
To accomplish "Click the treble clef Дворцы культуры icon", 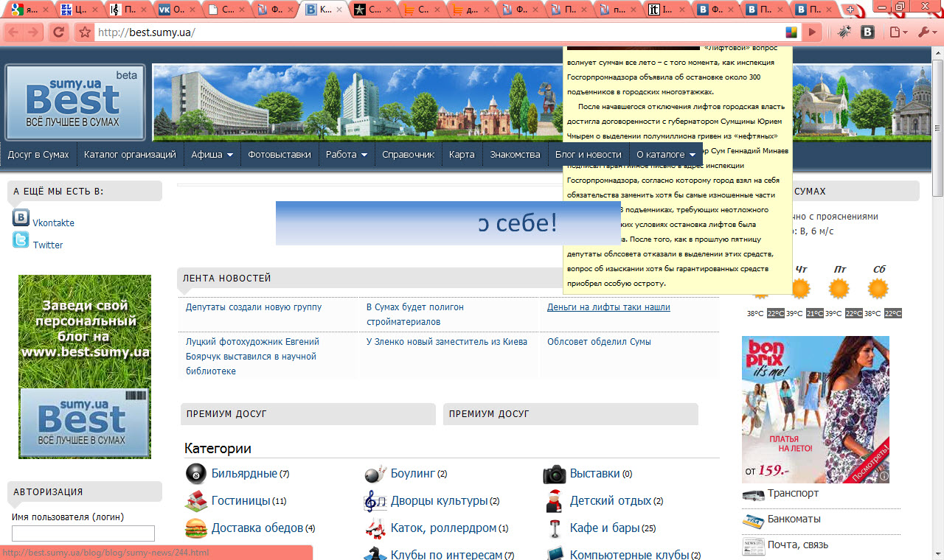I will pos(375,502).
